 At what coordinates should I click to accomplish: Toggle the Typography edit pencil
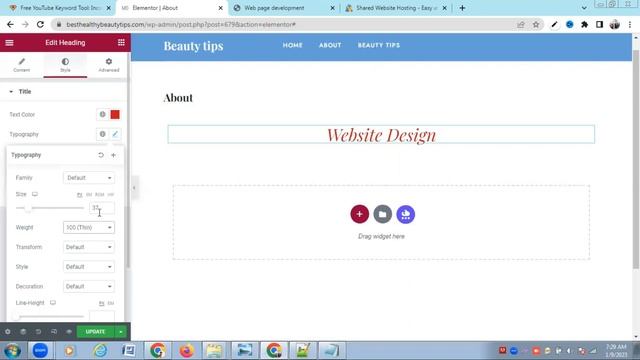[115, 134]
